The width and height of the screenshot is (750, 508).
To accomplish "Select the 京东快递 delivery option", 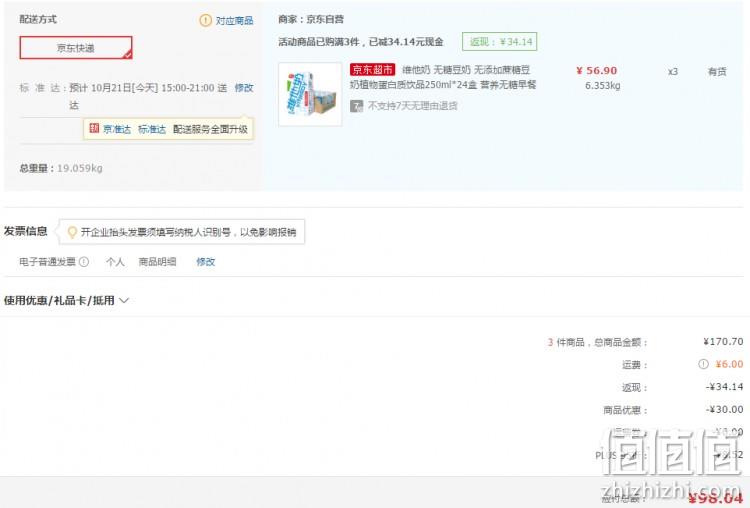I will click(x=76, y=48).
